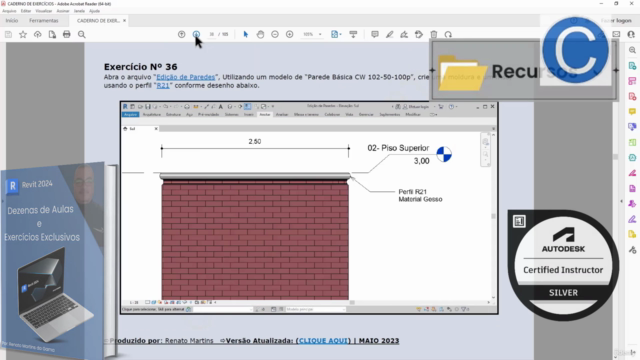This screenshot has height=360, width=640.
Task: Switch to the Início tab
Action: pyautogui.click(x=11, y=20)
